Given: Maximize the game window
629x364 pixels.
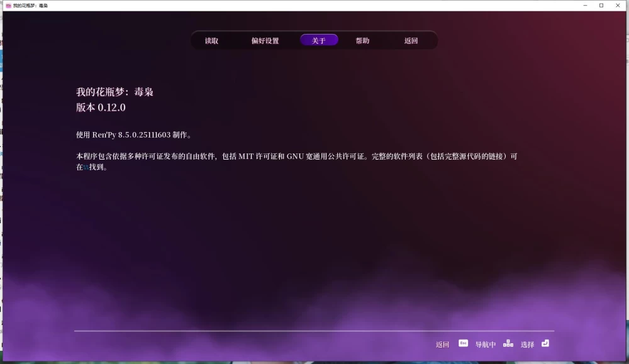Looking at the screenshot, I should click(601, 6).
